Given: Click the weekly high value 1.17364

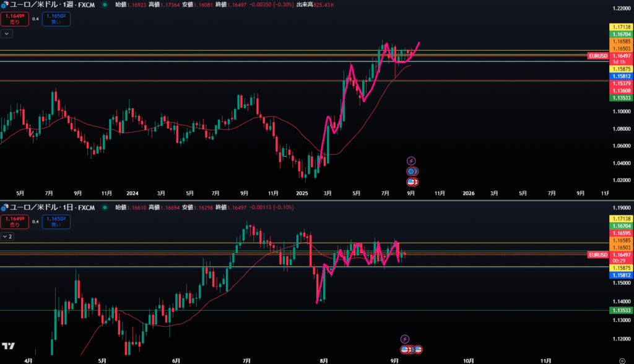Looking at the screenshot, I should pyautogui.click(x=170, y=5).
